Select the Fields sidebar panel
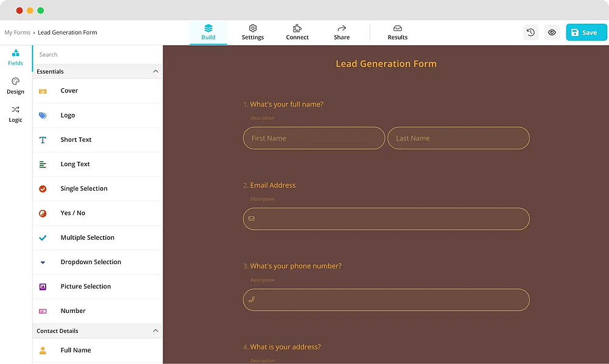This screenshot has width=609, height=364. 16,57
